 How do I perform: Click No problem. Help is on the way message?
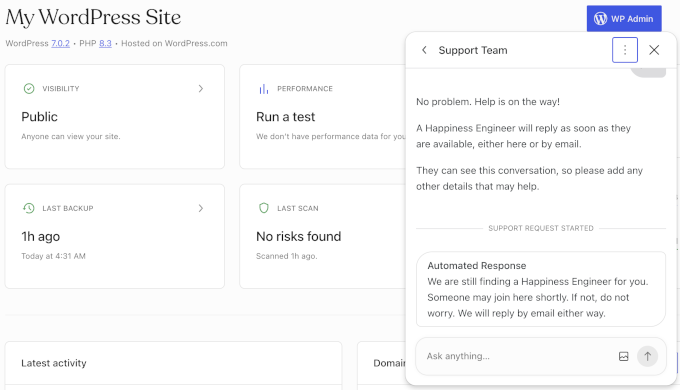coord(488,102)
